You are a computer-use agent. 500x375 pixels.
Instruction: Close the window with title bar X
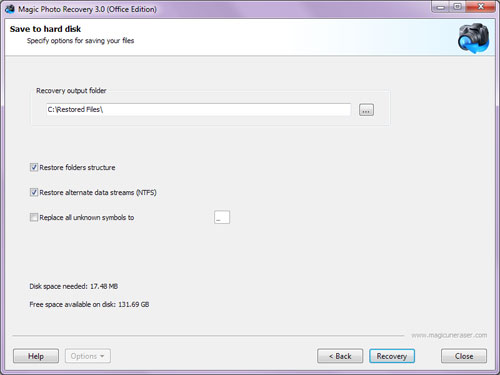pos(481,7)
